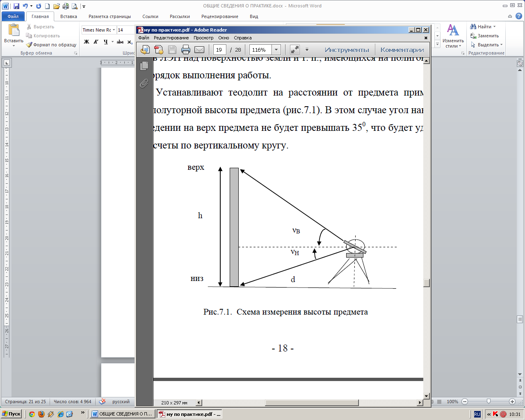This screenshot has width=525, height=420.
Task: Open the Изменить стили menu
Action: pos(453,36)
